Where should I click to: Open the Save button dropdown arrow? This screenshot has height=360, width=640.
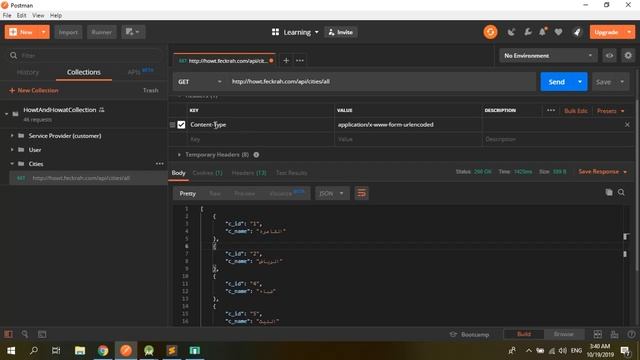tap(622, 82)
